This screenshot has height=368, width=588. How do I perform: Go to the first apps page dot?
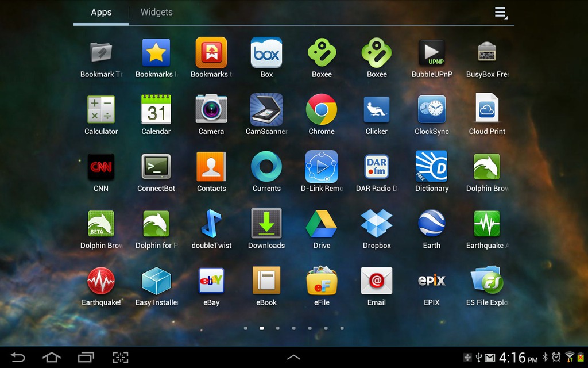pos(246,328)
